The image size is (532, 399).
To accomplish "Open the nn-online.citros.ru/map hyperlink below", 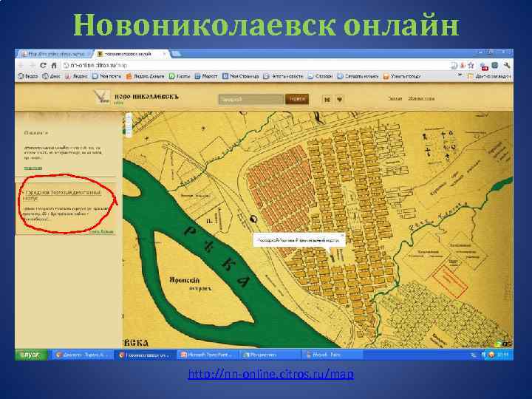I will (270, 374).
